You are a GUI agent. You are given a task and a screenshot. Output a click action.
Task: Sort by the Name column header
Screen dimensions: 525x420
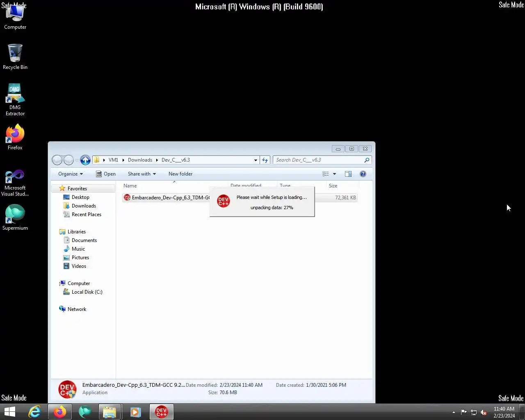[174, 185]
